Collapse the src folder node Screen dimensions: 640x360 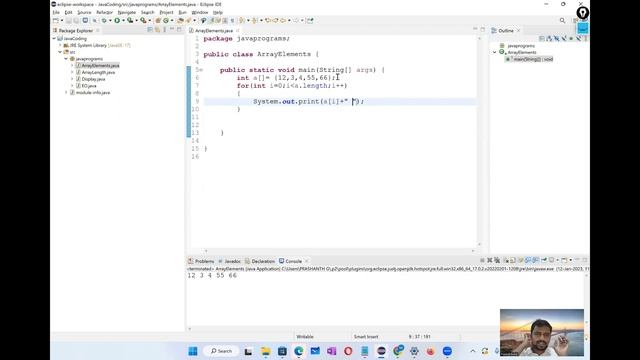60,52
